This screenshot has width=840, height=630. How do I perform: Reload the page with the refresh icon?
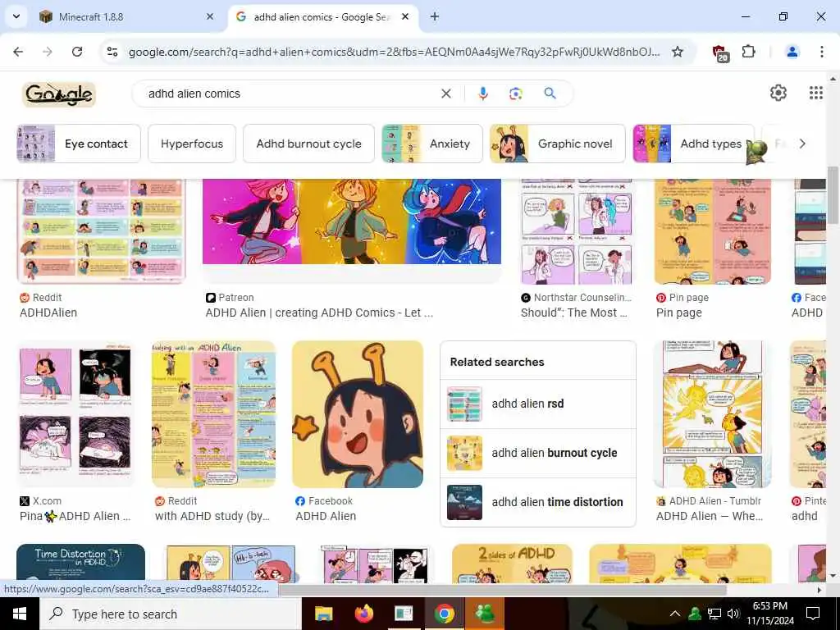[77, 52]
